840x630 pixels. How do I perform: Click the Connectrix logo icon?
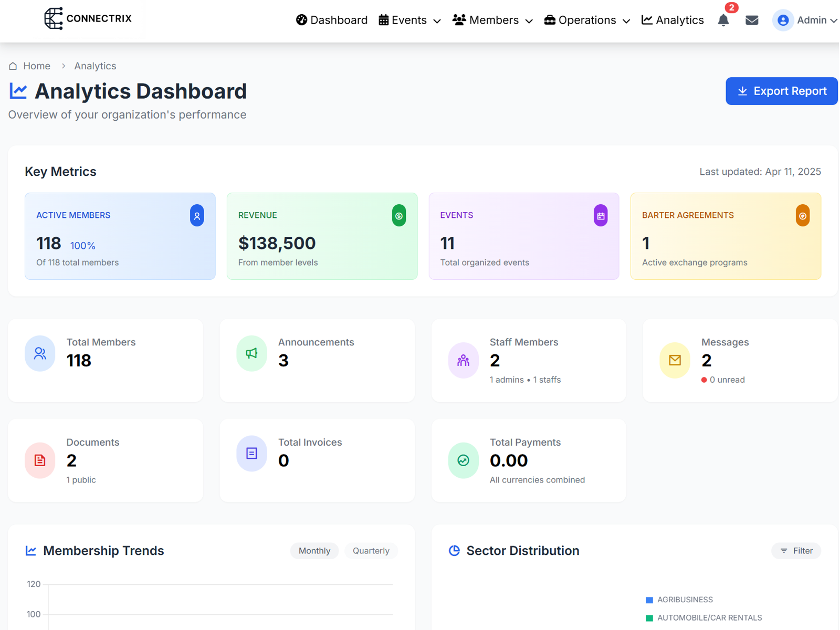53,19
